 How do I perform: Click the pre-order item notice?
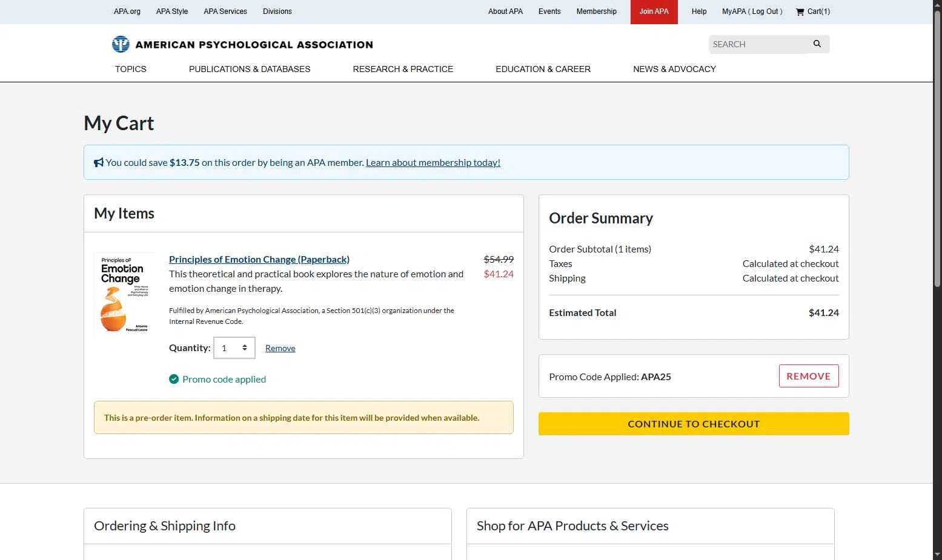coord(303,417)
